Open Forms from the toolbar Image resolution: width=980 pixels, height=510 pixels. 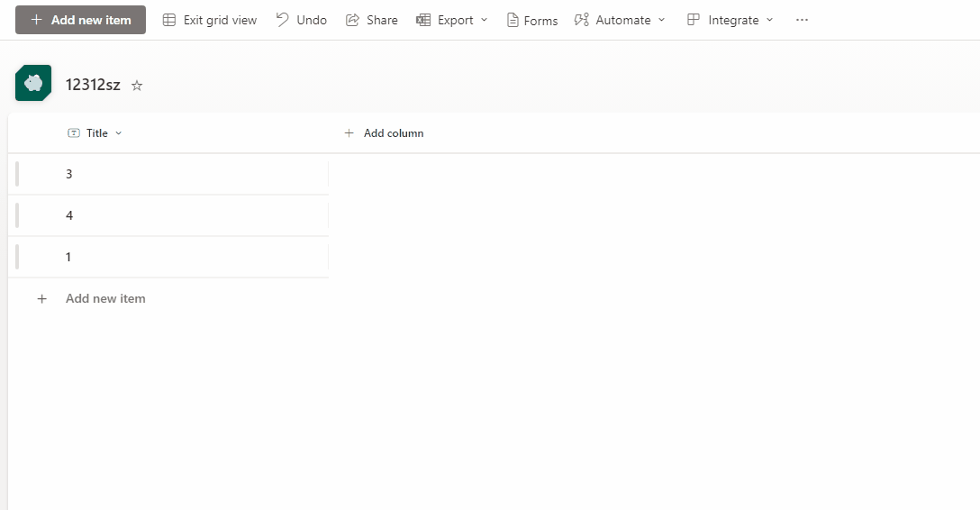[x=531, y=20]
